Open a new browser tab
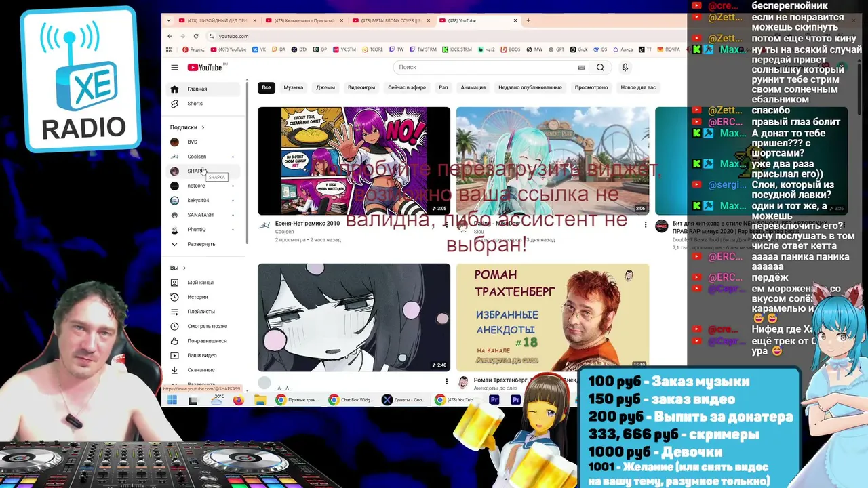 [x=528, y=20]
